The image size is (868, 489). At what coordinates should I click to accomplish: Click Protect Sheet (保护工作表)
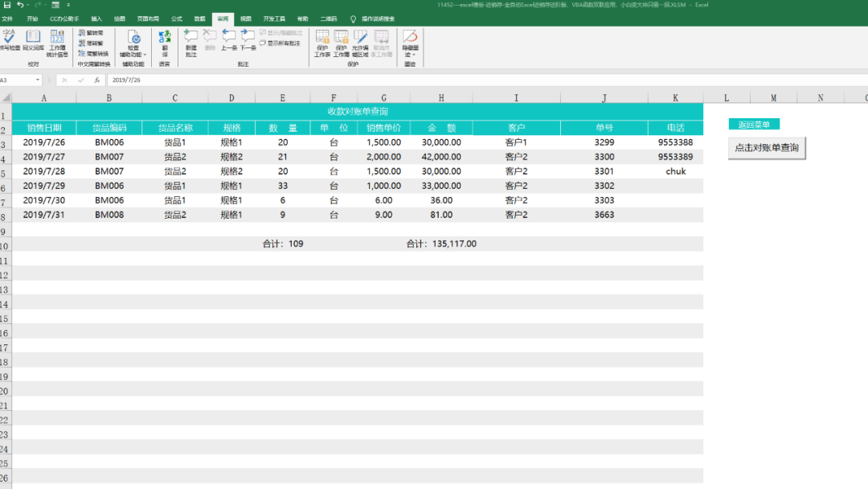(x=322, y=43)
